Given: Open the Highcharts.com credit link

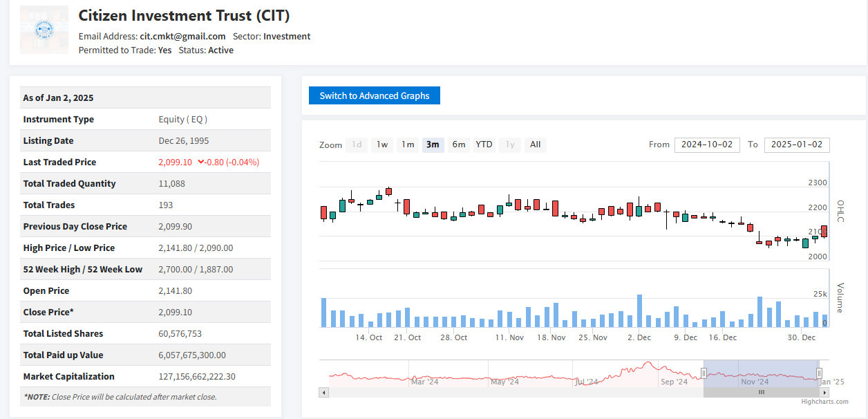Looking at the screenshot, I should (x=825, y=402).
